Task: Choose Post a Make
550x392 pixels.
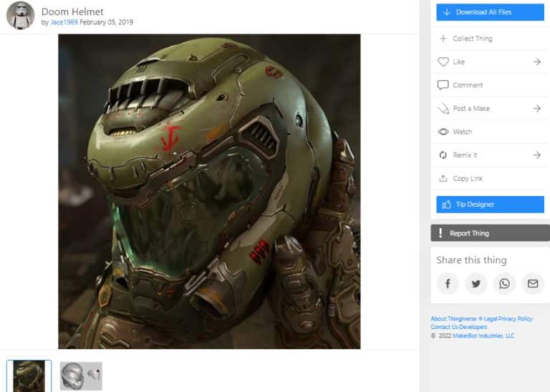Action: tap(471, 109)
